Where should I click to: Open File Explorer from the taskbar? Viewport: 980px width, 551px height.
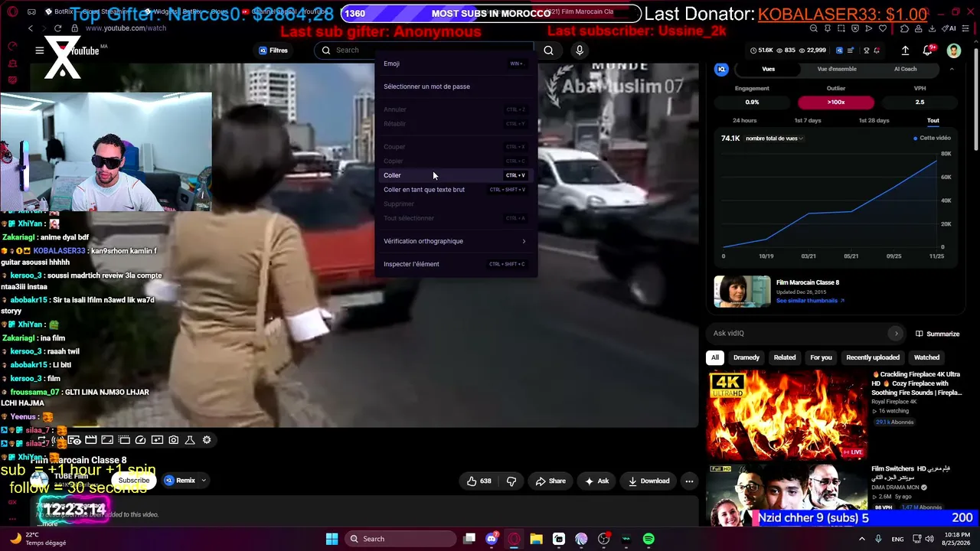point(536,539)
